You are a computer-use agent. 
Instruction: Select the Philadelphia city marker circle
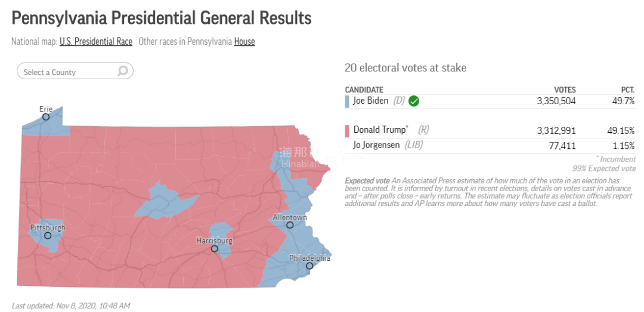pos(309,266)
